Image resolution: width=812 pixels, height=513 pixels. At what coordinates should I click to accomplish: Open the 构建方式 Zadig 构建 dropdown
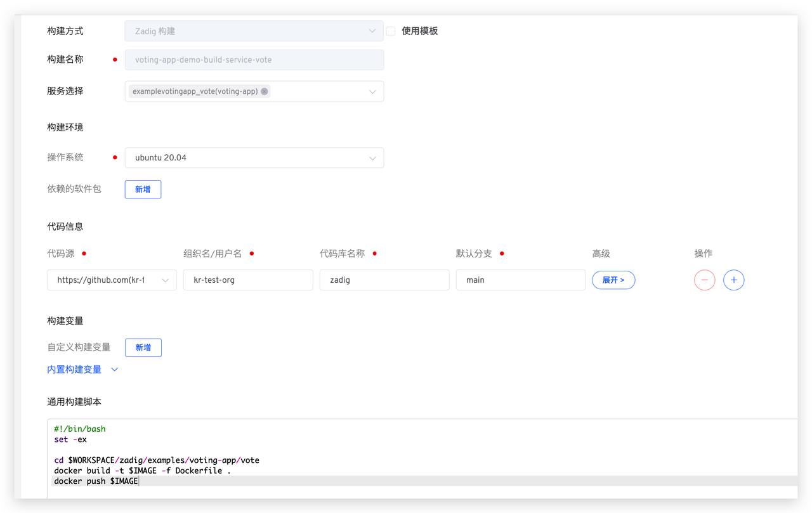point(254,31)
